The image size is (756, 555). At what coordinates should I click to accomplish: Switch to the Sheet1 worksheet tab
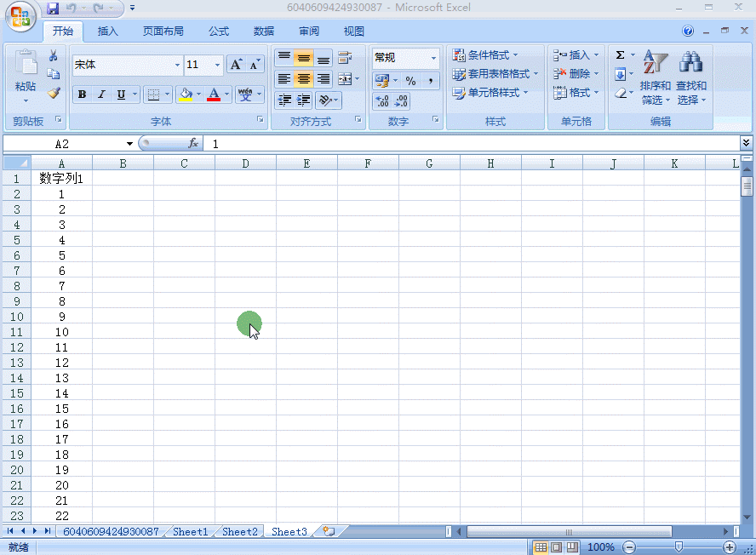pyautogui.click(x=191, y=531)
